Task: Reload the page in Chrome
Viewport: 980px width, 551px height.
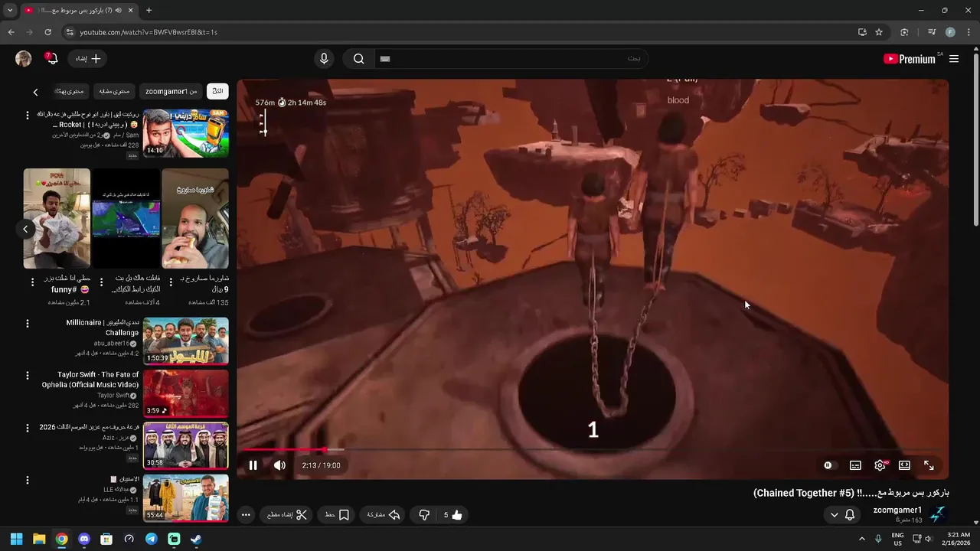Action: [x=47, y=32]
